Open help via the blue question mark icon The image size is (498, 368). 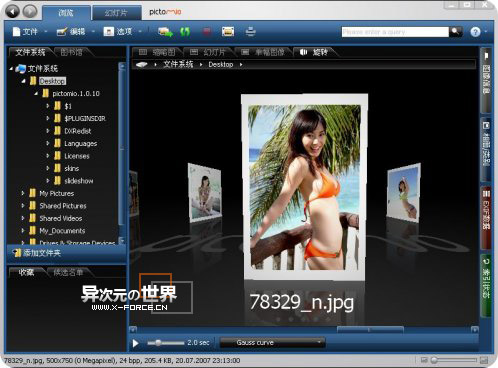click(475, 32)
